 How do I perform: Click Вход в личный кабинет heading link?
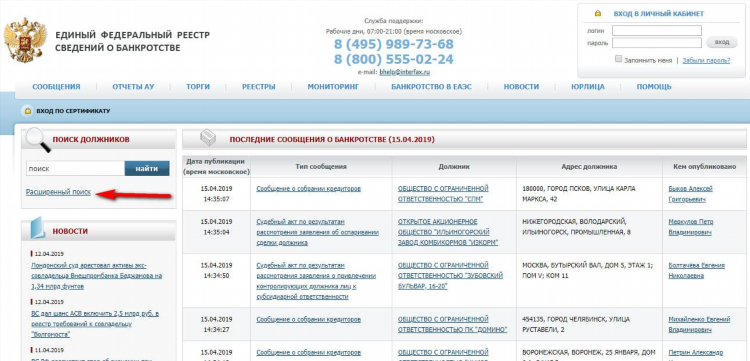pos(659,14)
